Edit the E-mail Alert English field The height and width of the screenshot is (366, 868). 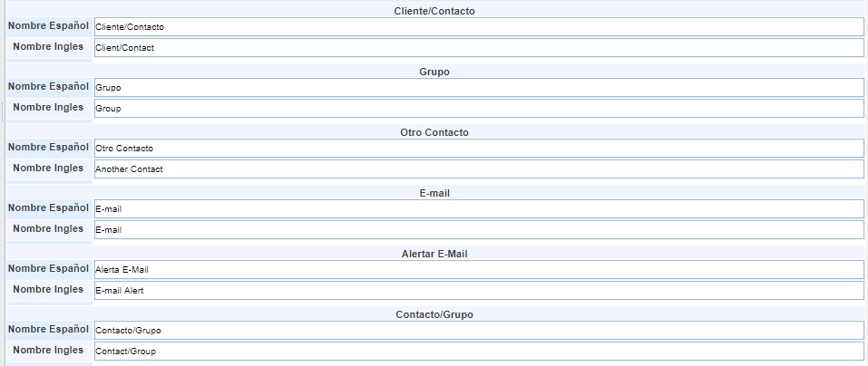pos(478,290)
